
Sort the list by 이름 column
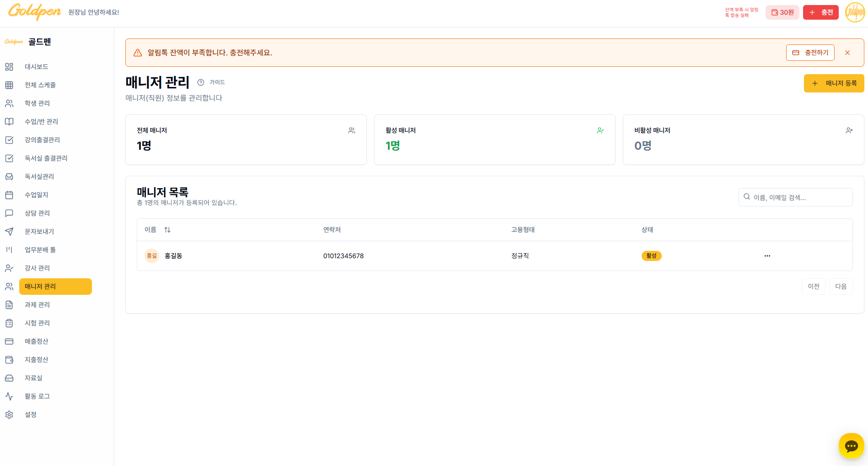(x=167, y=230)
